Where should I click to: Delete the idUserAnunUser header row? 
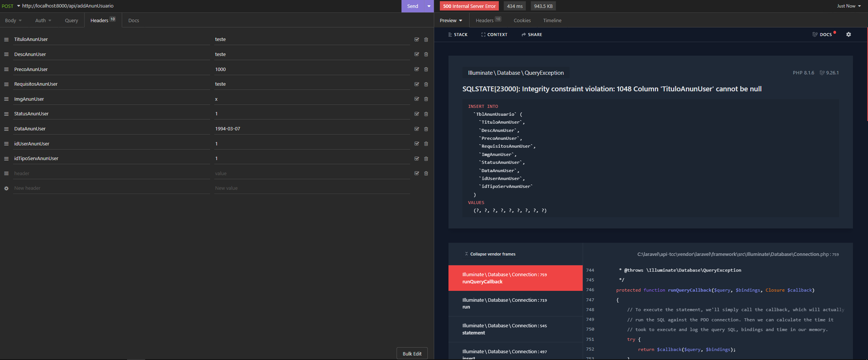(x=426, y=144)
